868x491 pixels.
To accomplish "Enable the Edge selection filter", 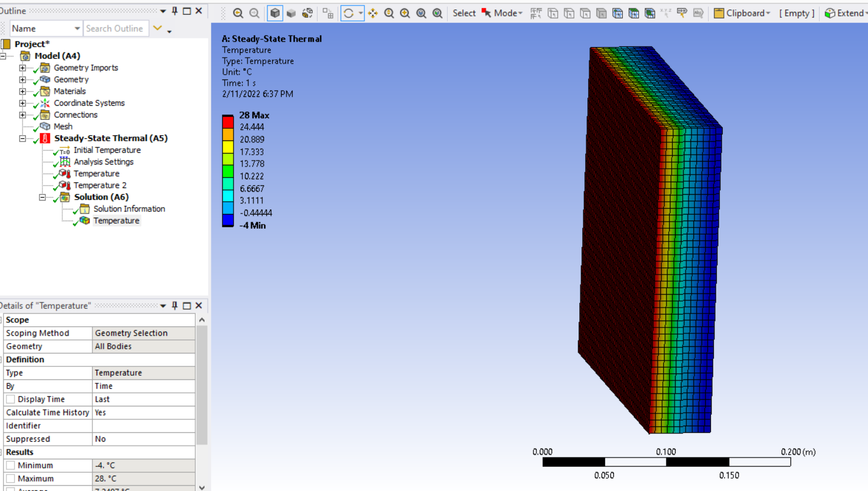I will tap(569, 13).
